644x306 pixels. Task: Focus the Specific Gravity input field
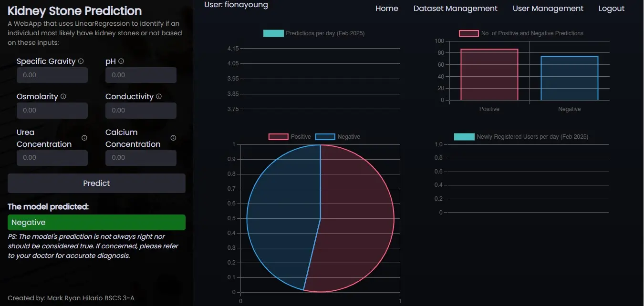[x=52, y=75]
